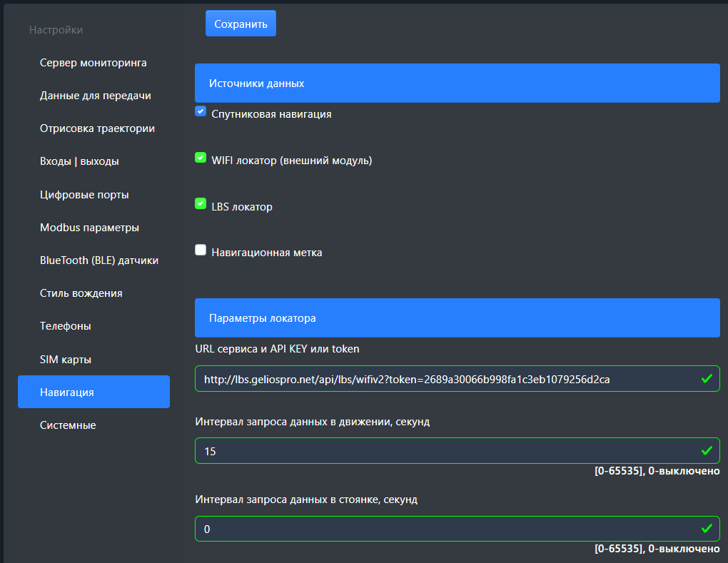Disable Спутниковая навигация checkbox
The image size is (728, 563).
point(201,111)
